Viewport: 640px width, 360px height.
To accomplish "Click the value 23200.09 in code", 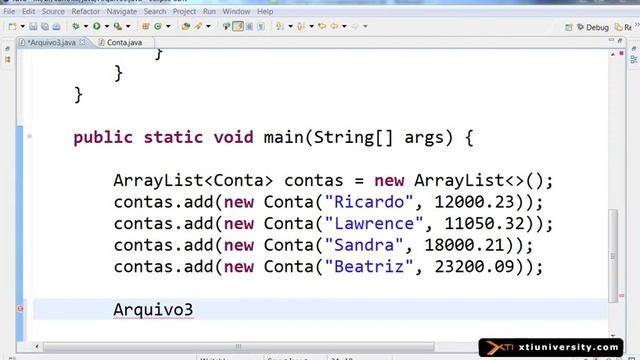I will point(474,267).
